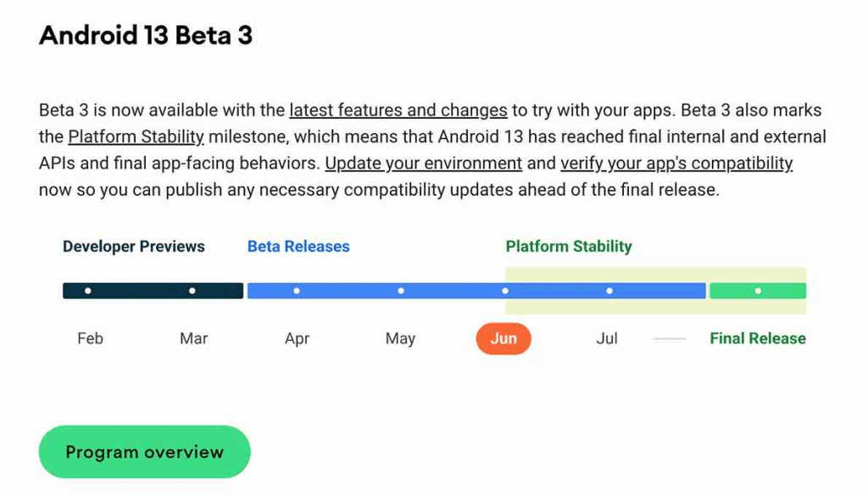
Task: Click the Jul timeline dot
Action: pyautogui.click(x=609, y=291)
